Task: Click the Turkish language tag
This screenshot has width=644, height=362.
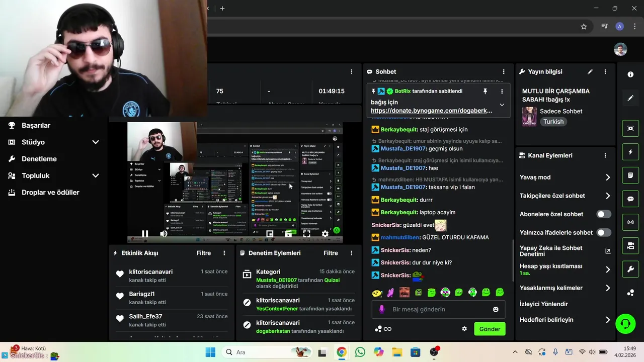Action: tap(553, 122)
